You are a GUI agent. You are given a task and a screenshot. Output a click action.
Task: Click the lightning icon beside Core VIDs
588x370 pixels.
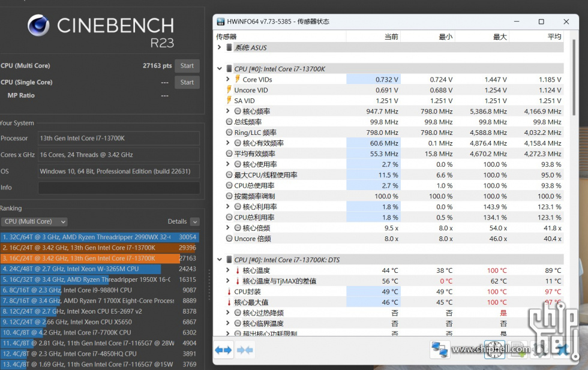pyautogui.click(x=238, y=79)
